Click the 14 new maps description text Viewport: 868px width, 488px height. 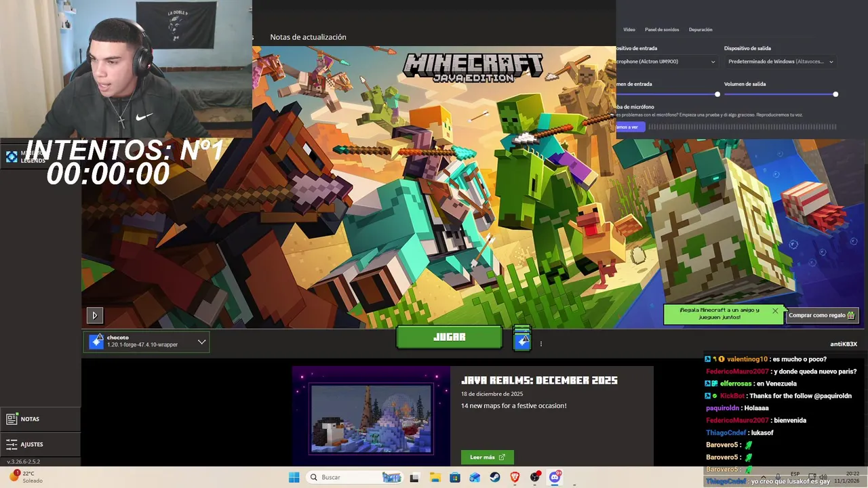point(513,406)
